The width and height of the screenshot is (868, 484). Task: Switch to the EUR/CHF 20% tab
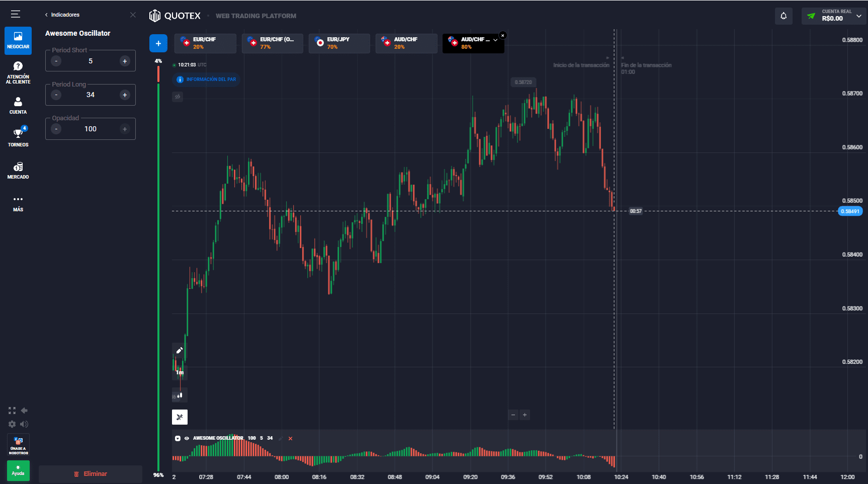tap(205, 43)
